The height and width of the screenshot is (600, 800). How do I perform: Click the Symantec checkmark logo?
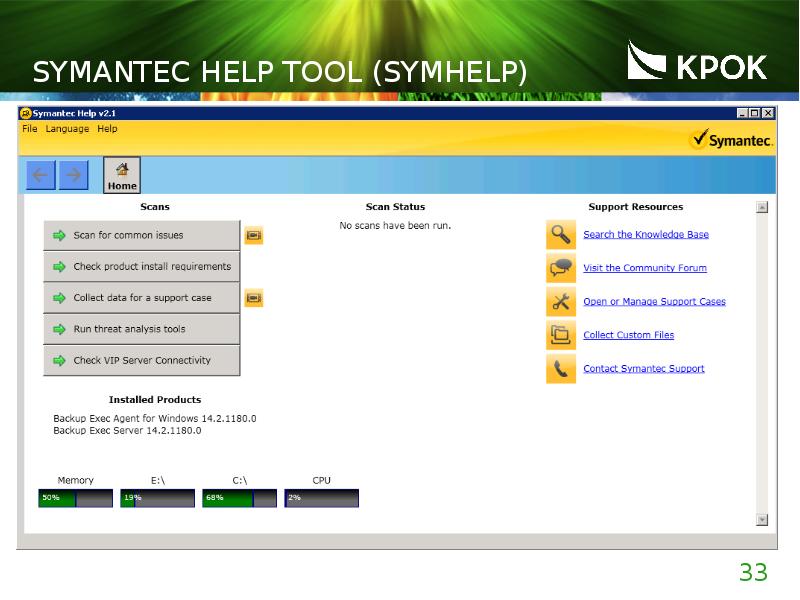[731, 139]
